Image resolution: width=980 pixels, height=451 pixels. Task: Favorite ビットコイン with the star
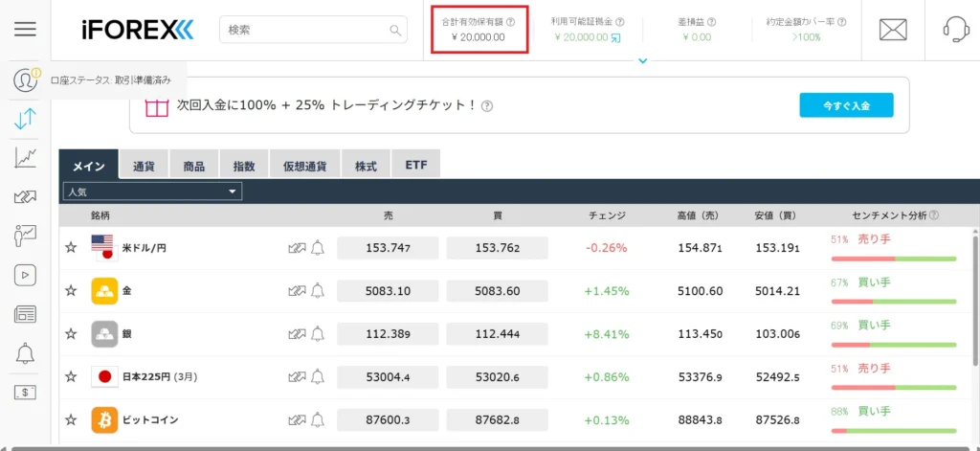point(71,420)
